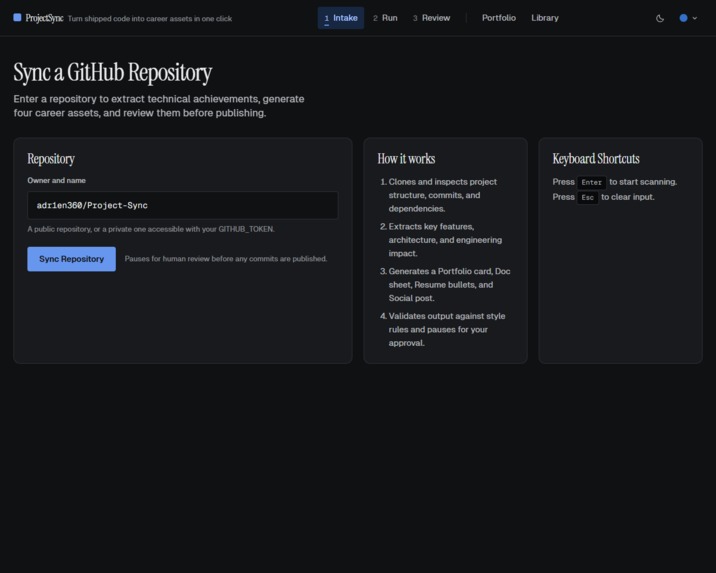Go to the Run step tab
Screen dimensions: 716x573
pos(385,18)
